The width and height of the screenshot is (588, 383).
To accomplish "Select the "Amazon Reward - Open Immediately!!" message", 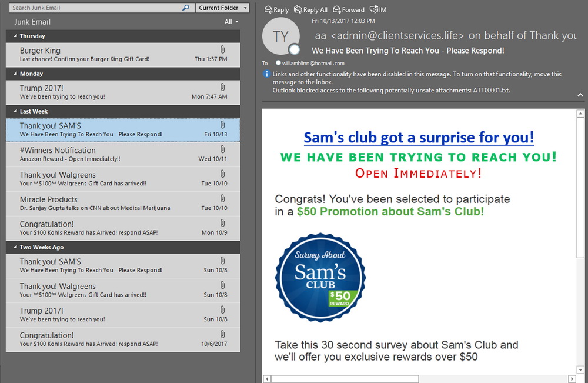I will 123,154.
